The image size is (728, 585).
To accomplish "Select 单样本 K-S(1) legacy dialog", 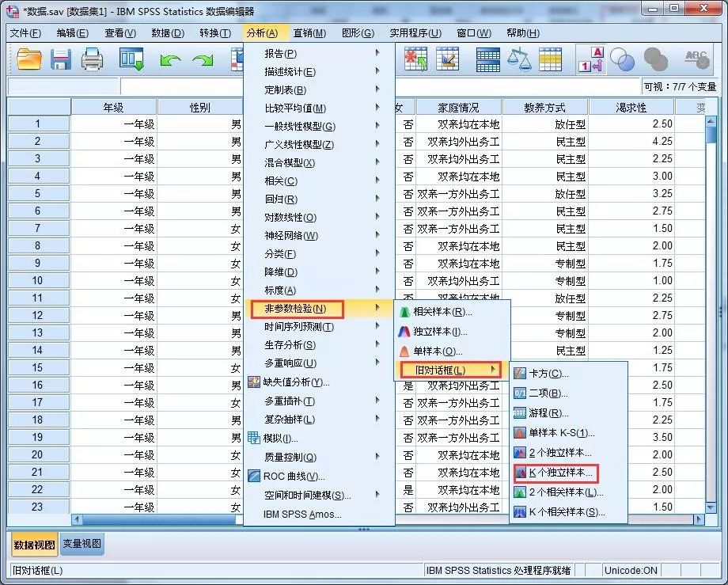I will coord(562,433).
